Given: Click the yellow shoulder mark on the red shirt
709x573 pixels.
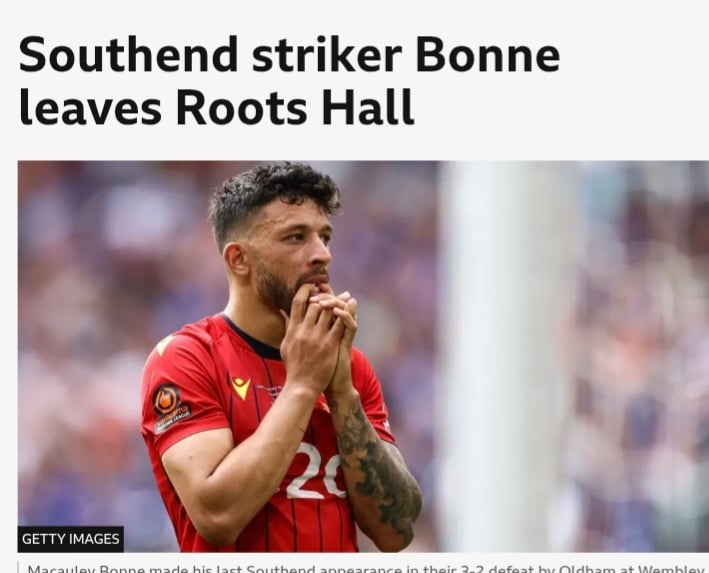Looking at the screenshot, I should click(x=164, y=345).
